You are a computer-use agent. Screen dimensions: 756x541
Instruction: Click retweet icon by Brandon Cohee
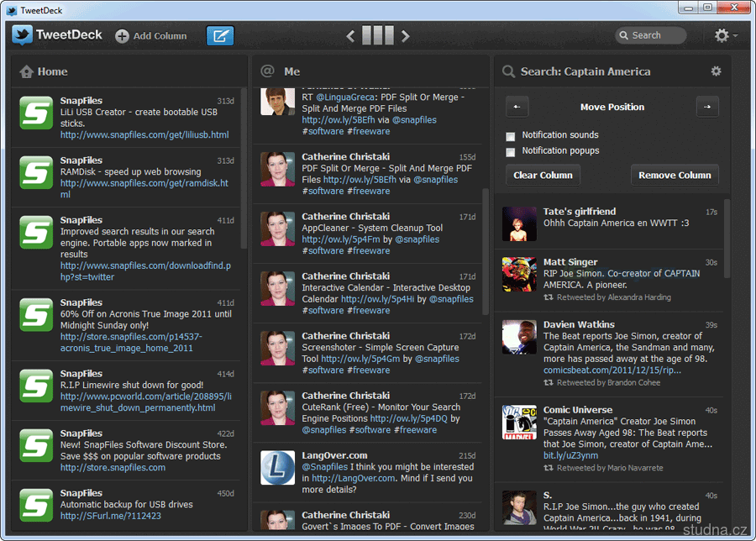pos(549,383)
